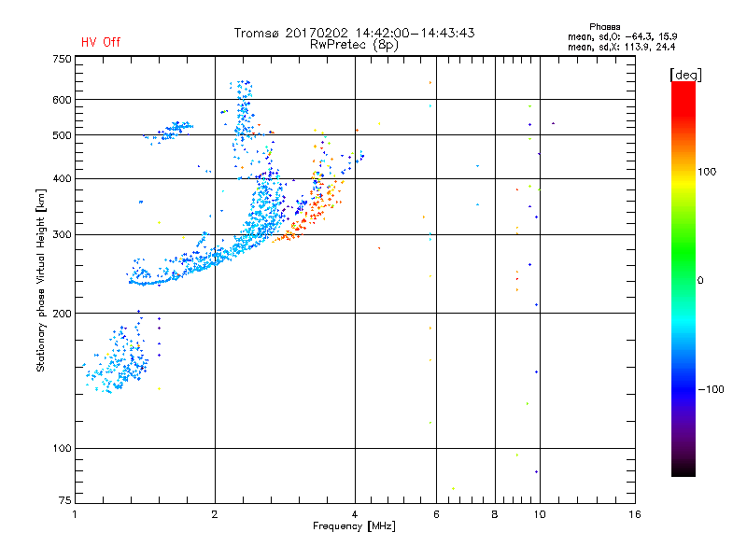The width and height of the screenshot is (747, 560).
Task: Select the Tromsø date-time plot title
Action: point(354,33)
